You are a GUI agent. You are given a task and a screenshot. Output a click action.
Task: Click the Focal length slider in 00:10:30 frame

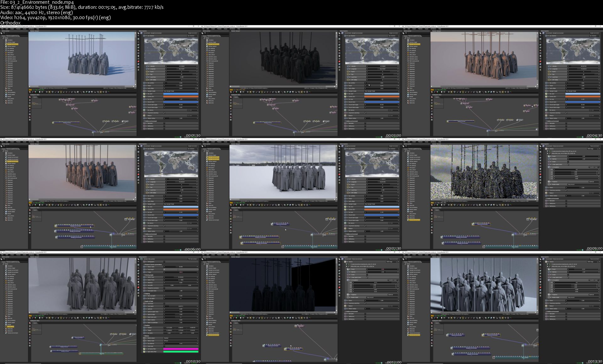click(181, 269)
